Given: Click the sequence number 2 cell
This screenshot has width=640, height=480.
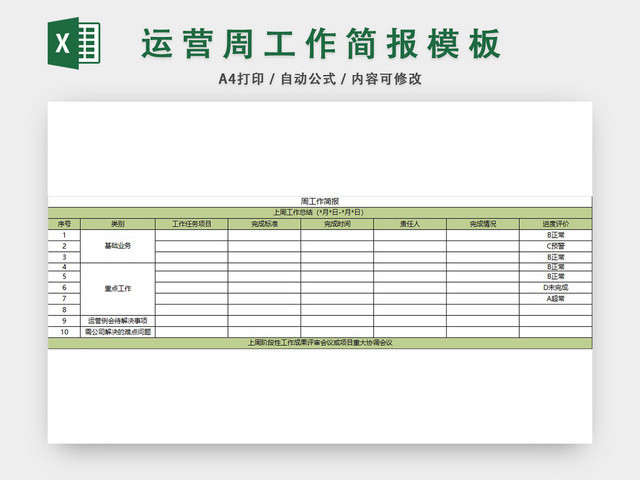Looking at the screenshot, I should [64, 246].
